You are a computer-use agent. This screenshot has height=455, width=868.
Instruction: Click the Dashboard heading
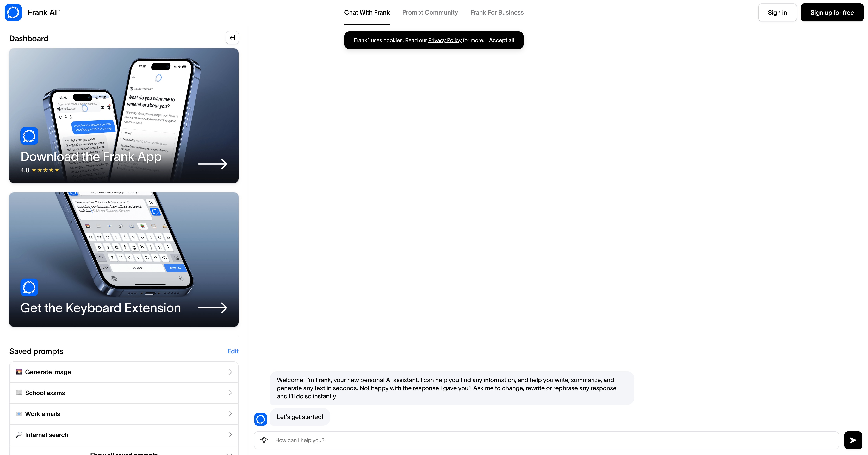(x=29, y=38)
